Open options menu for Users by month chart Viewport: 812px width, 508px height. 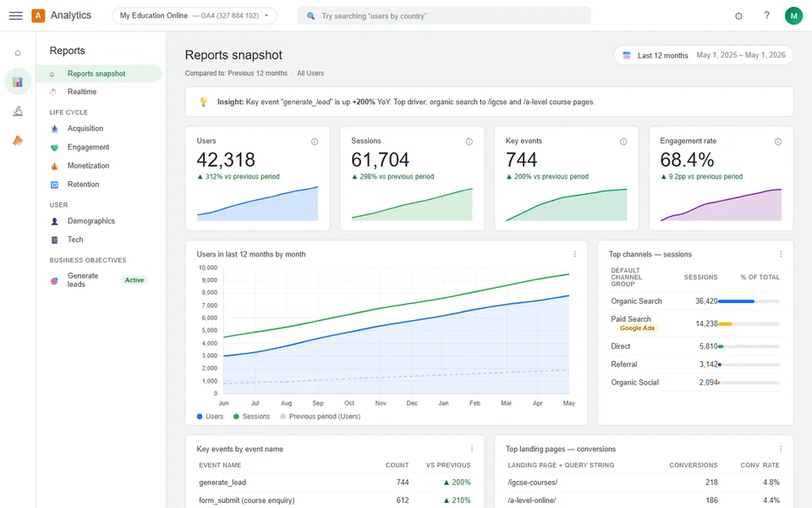tap(574, 254)
